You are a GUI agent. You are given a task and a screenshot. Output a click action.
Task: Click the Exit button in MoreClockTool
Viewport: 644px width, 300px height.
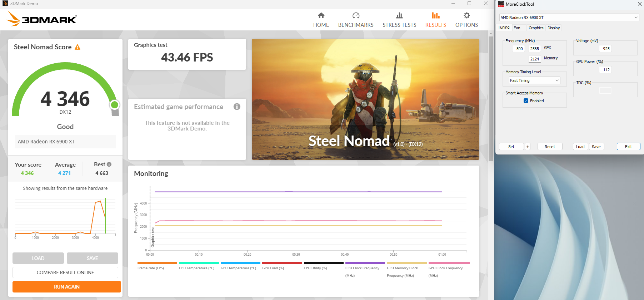pos(628,147)
